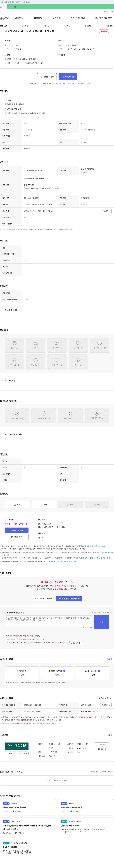Screen dimensions: 114x868
Task: Open the company 홈페이지 button
Action: 102,744
